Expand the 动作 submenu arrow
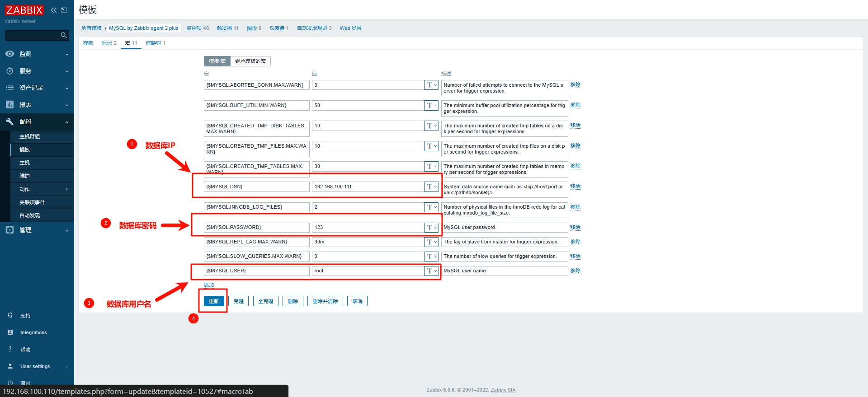 click(x=67, y=189)
